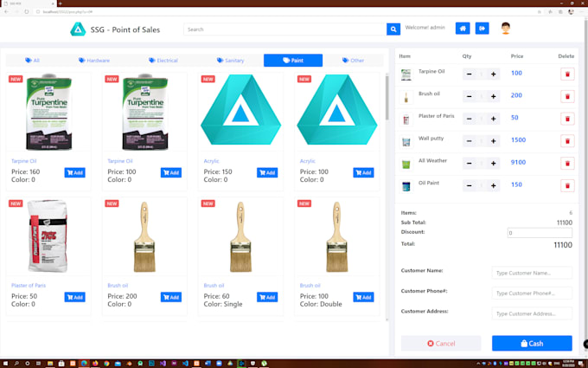
Task: Click the Customer Phone# field
Action: (532, 294)
